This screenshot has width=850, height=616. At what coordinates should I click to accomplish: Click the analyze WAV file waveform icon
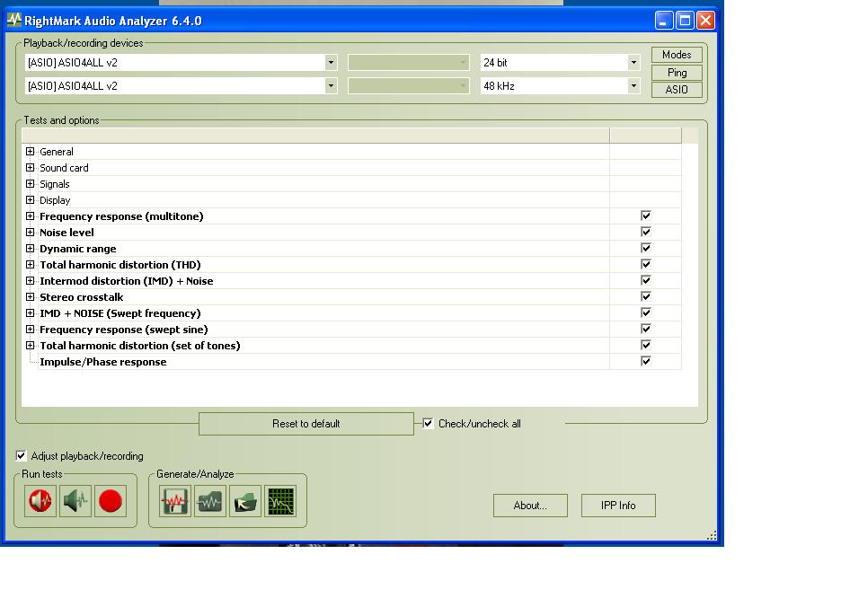click(210, 501)
